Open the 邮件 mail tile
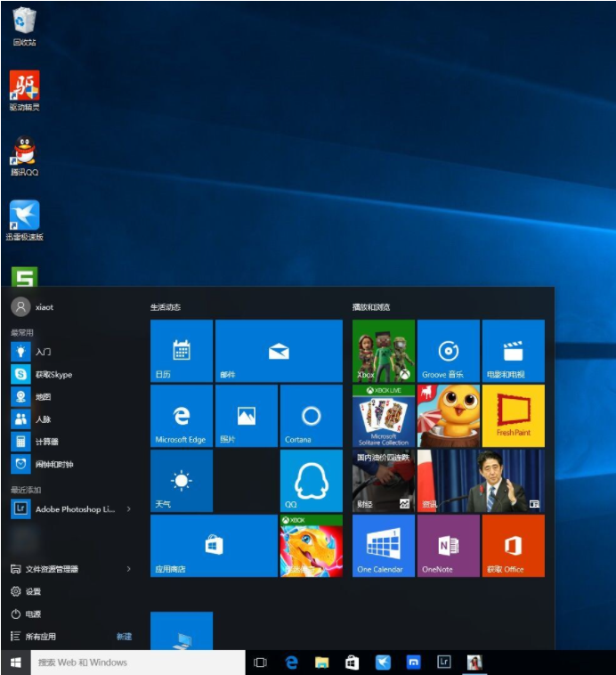 coord(279,351)
